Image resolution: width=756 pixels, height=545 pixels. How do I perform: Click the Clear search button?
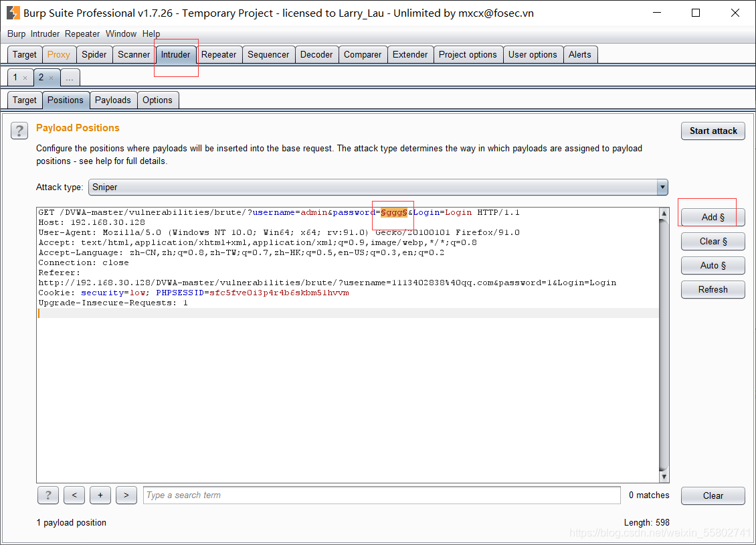click(713, 495)
